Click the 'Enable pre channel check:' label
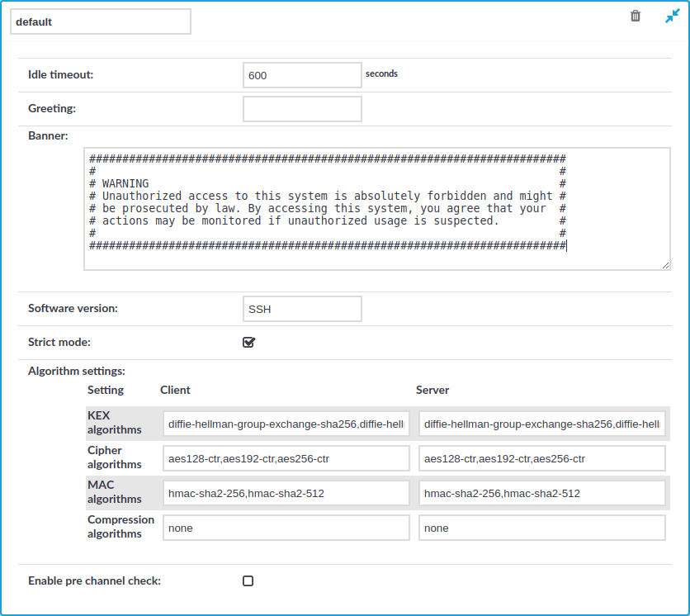690x616 pixels. tap(95, 580)
